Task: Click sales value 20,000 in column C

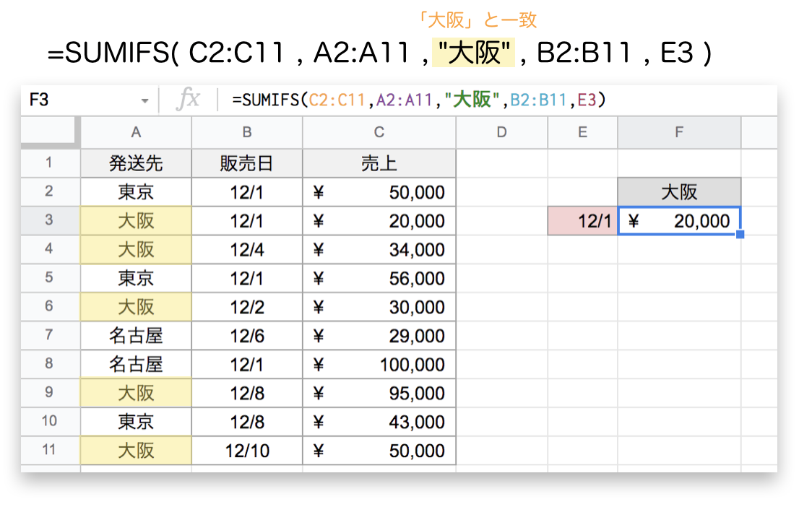Action: [379, 220]
